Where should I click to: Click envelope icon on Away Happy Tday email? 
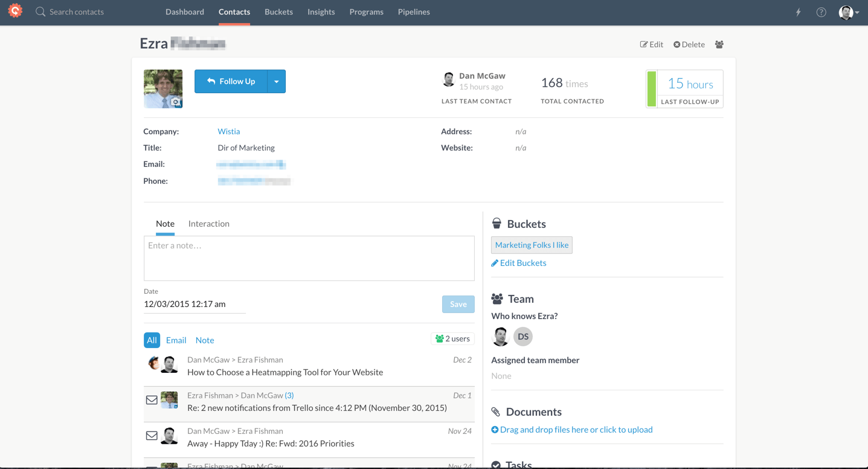(x=152, y=436)
